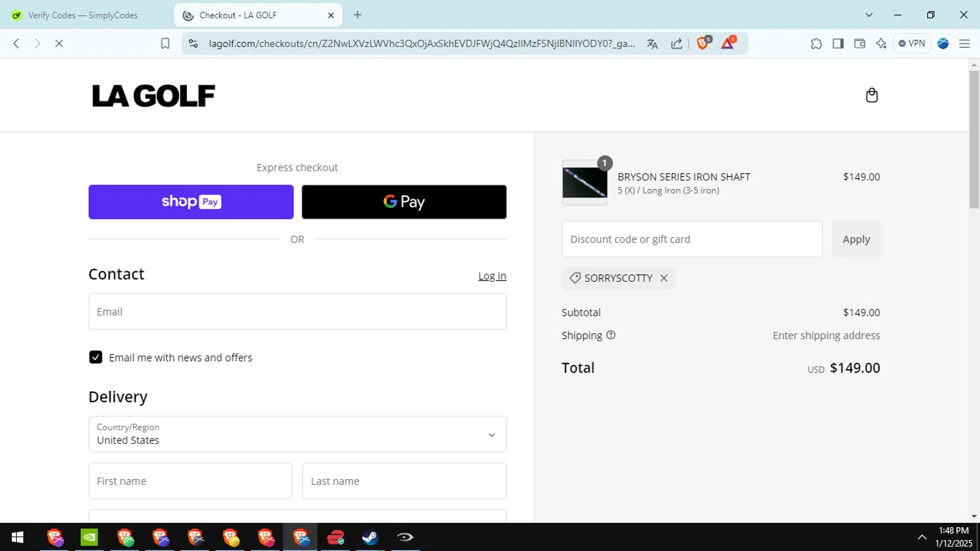Stop loading the page
980x551 pixels.
point(59,43)
